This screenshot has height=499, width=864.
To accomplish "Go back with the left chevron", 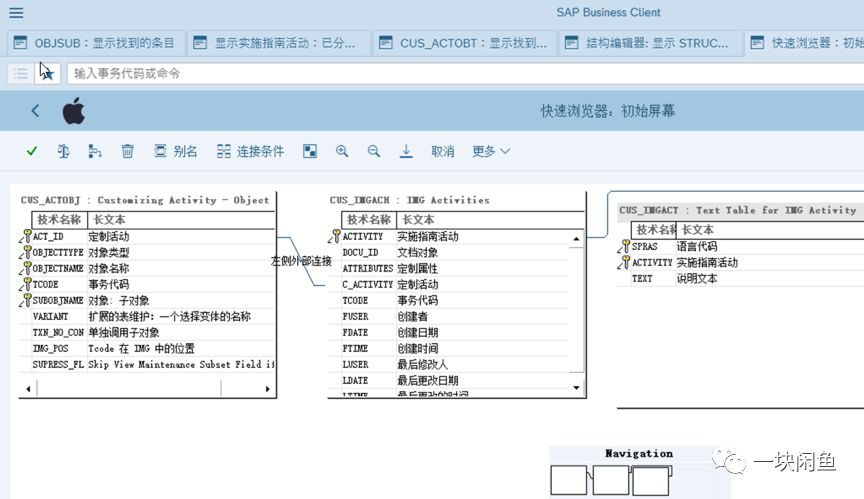I will pyautogui.click(x=35, y=111).
